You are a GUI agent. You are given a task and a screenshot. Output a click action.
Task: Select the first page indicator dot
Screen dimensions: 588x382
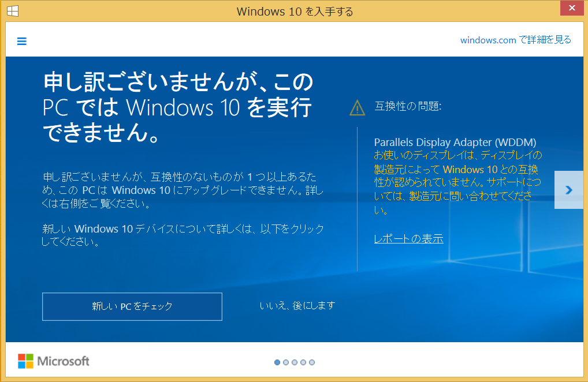point(277,362)
